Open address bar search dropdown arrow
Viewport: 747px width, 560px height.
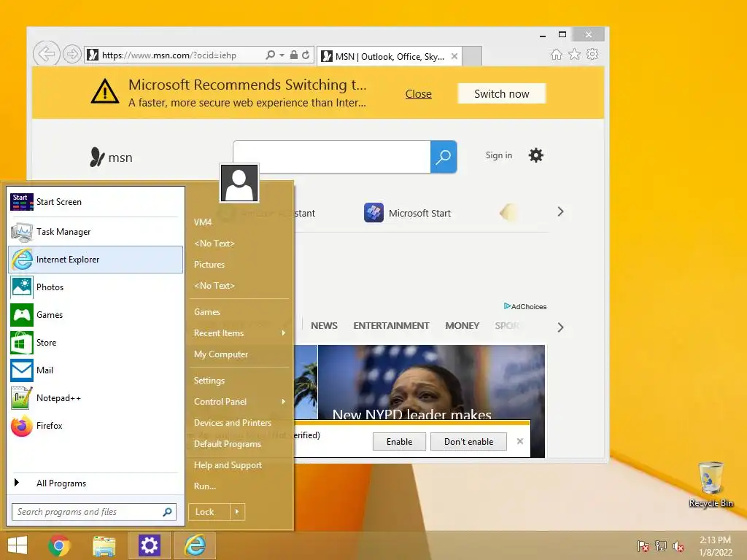[x=282, y=55]
